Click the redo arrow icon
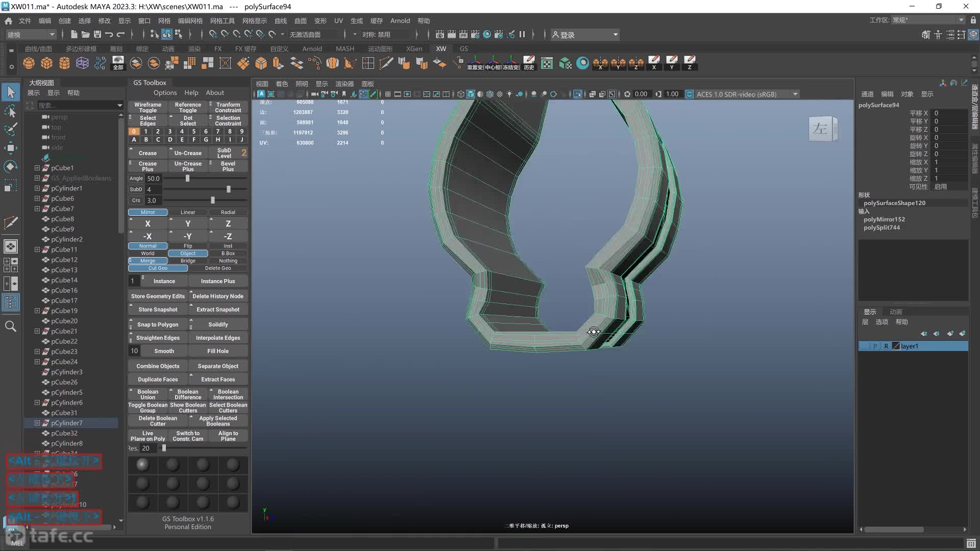Viewport: 980px width, 551px height. (x=120, y=35)
